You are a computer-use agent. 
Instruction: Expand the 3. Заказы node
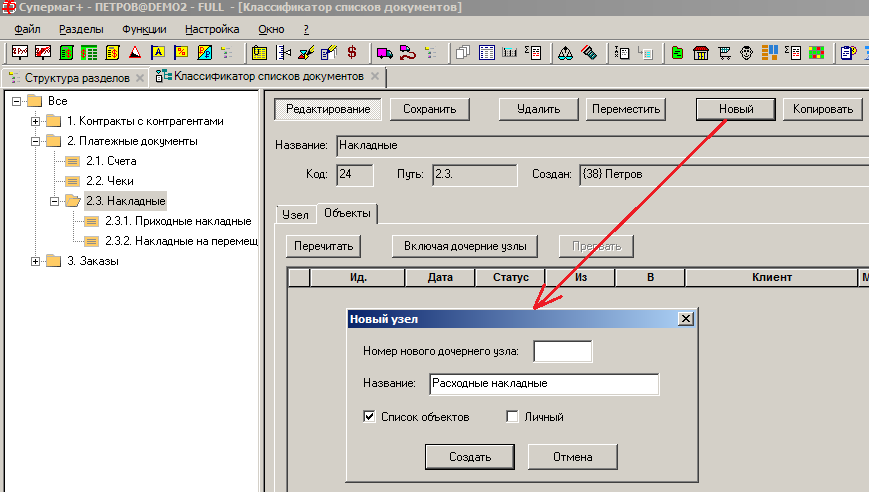tap(35, 261)
